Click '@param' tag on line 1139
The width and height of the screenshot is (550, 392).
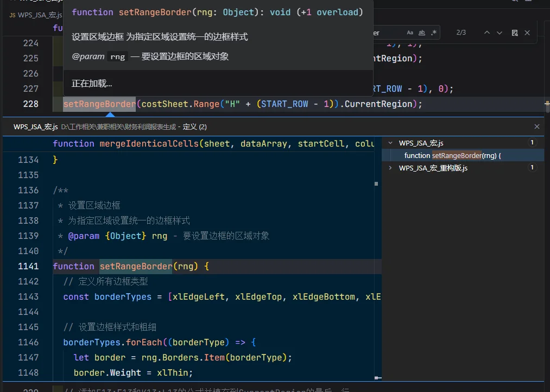84,236
